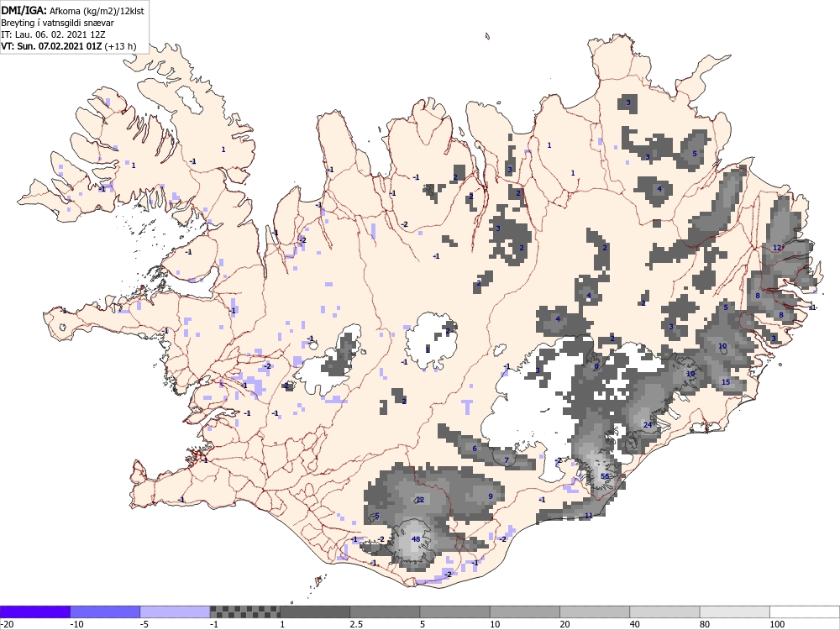Click the map value "7" beside the glacier
Screen dimensions: 840x630
click(507, 460)
